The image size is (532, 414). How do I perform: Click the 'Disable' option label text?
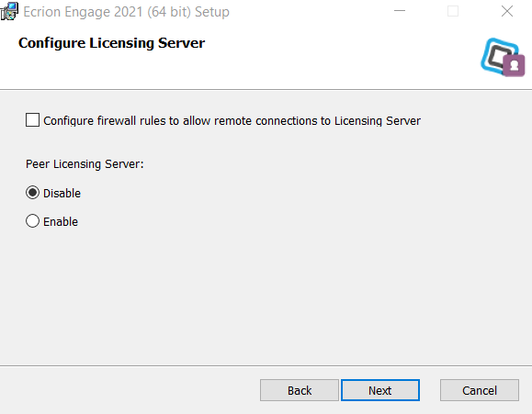point(62,194)
